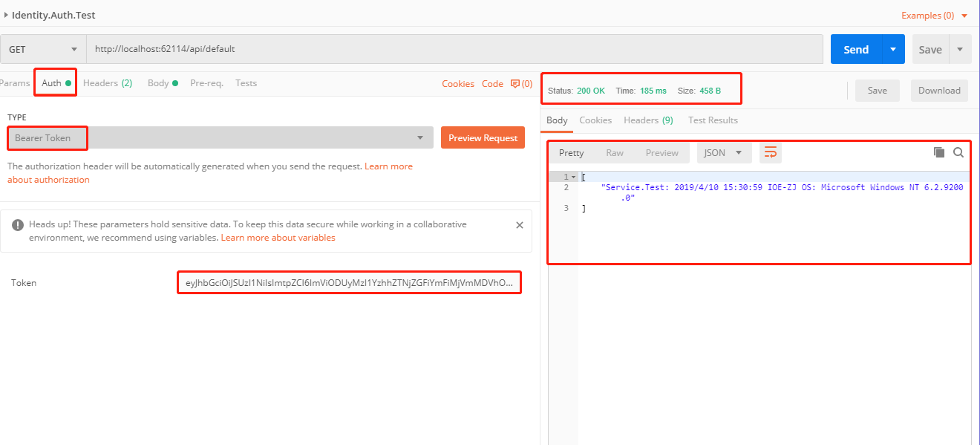Follow the Learn more about variables link

(278, 238)
